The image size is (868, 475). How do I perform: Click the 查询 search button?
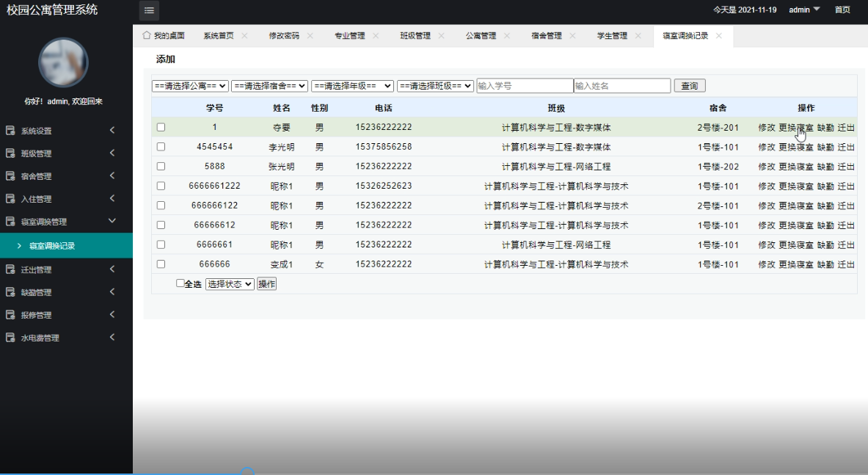(x=688, y=85)
